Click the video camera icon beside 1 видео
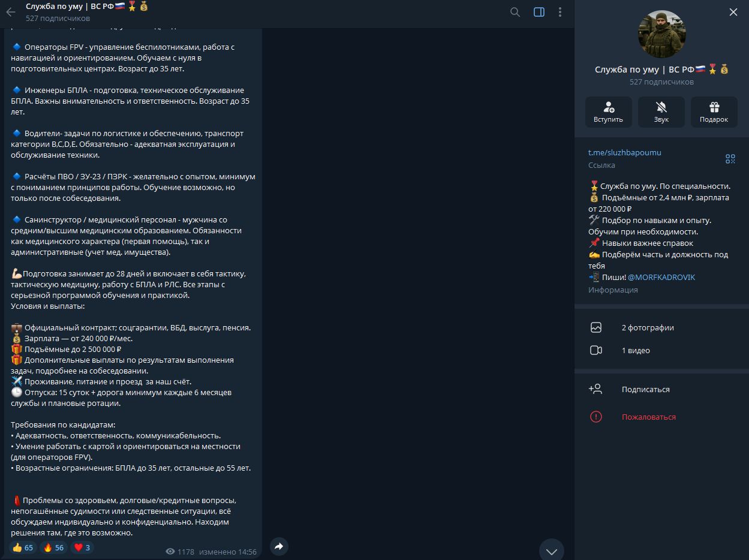 595,350
